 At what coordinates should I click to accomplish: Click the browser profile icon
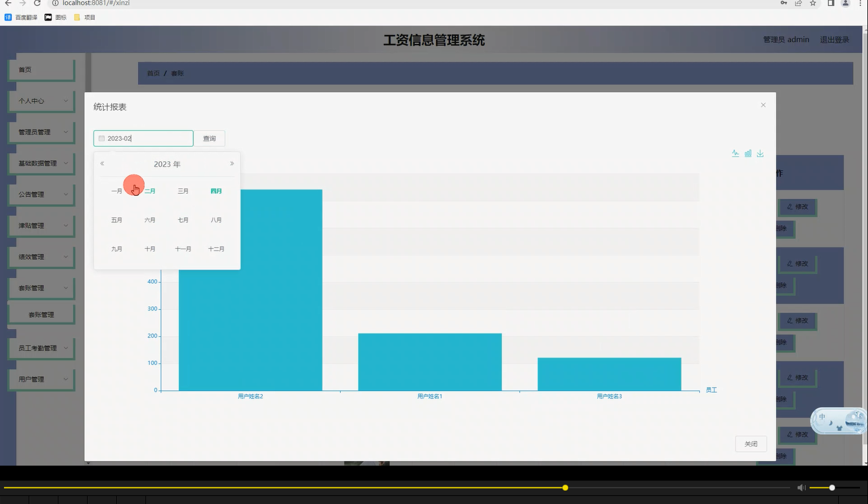tap(845, 3)
